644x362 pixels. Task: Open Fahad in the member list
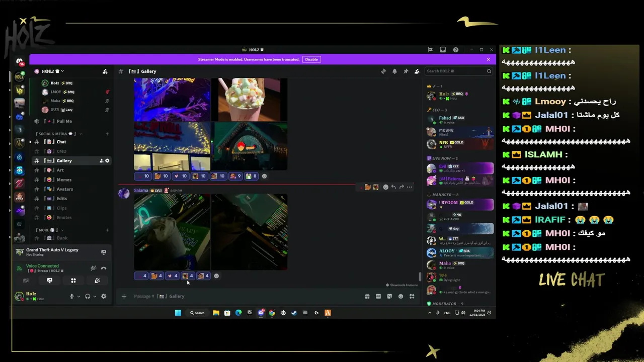tap(460, 120)
